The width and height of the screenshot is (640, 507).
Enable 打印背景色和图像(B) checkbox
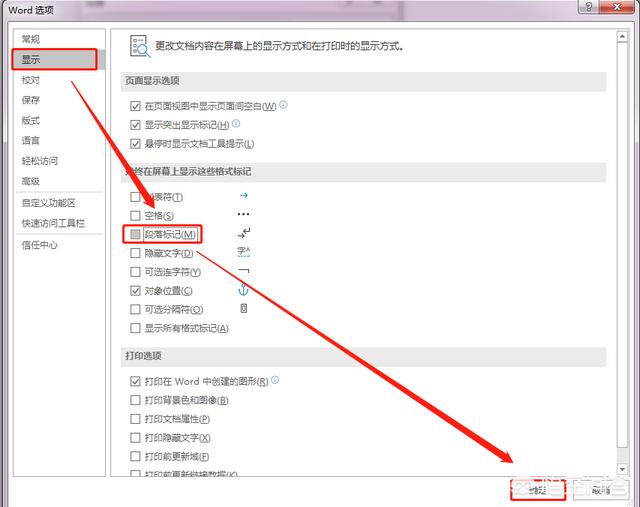(x=135, y=400)
